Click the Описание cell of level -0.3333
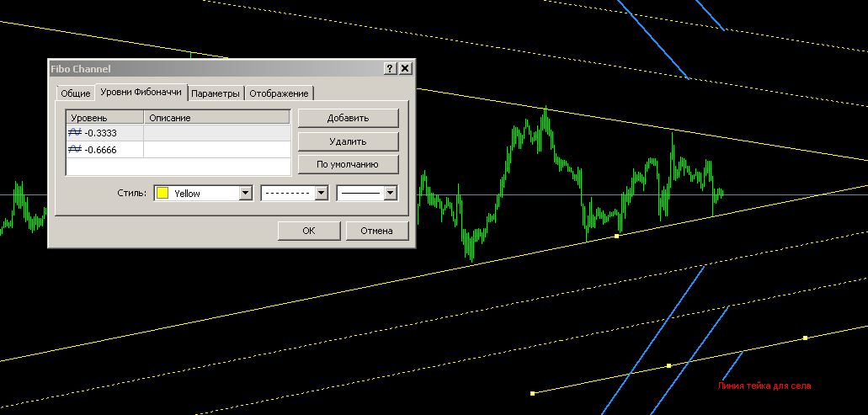This screenshot has width=868, height=415. pyautogui.click(x=216, y=133)
